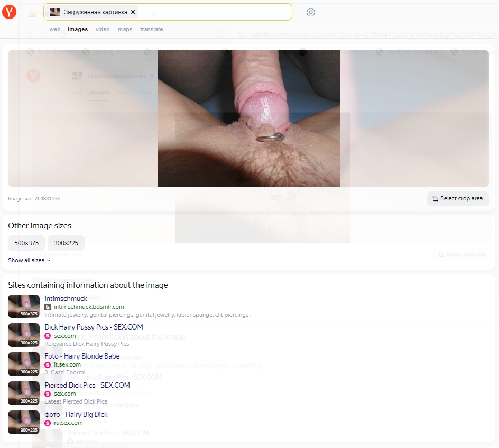Image resolution: width=499 pixels, height=448 pixels.
Task: Click the favicon next to it.sex.com
Action: [48, 364]
